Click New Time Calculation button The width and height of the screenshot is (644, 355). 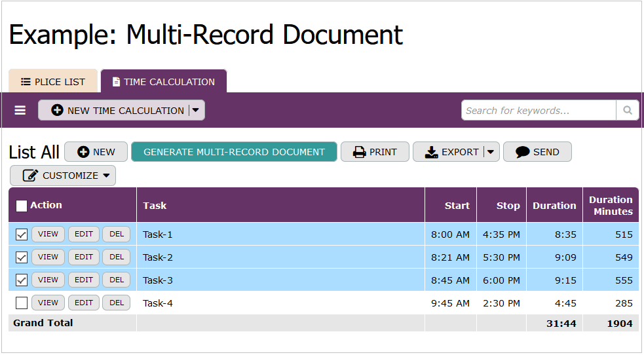coord(114,111)
